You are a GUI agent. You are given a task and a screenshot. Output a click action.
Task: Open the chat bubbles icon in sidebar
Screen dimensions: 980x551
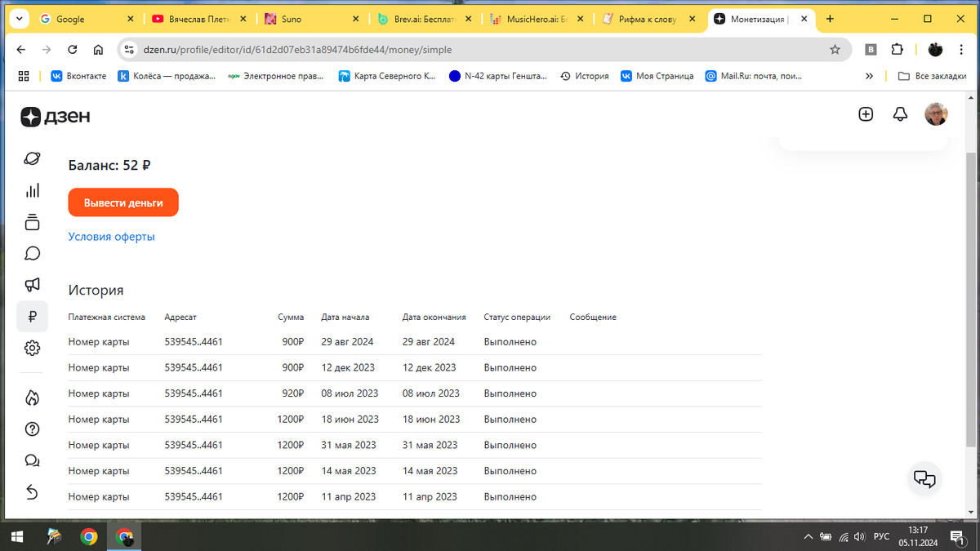(32, 460)
